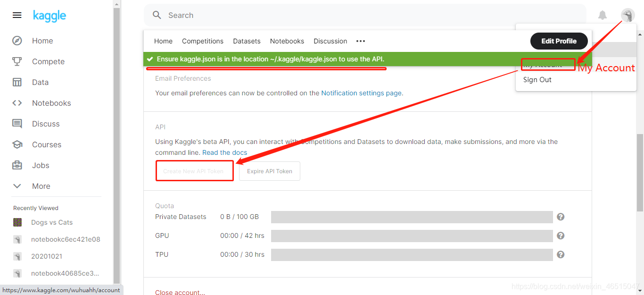Image resolution: width=644 pixels, height=295 pixels.
Task: Click the search magnifier icon
Action: 157,15
